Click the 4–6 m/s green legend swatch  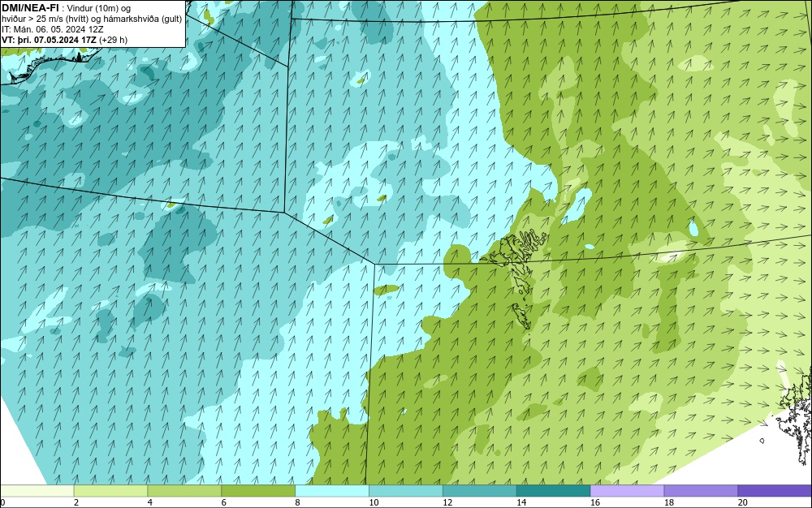pos(184,491)
